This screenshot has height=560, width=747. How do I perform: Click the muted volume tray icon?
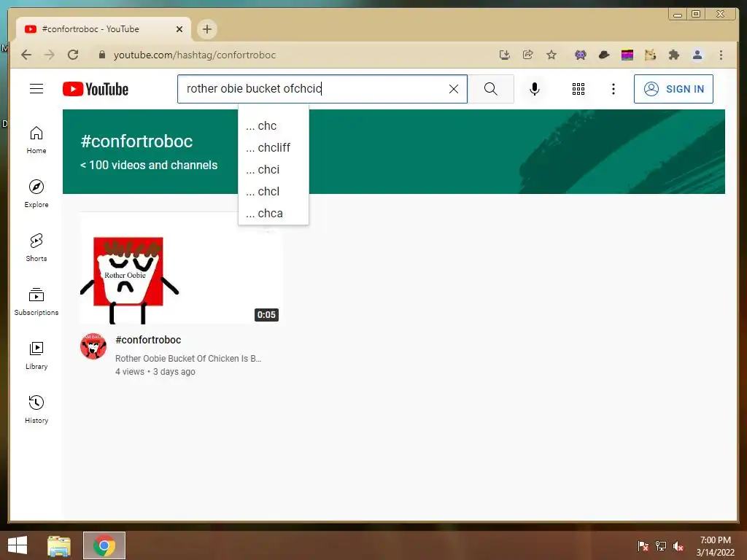[x=678, y=545]
